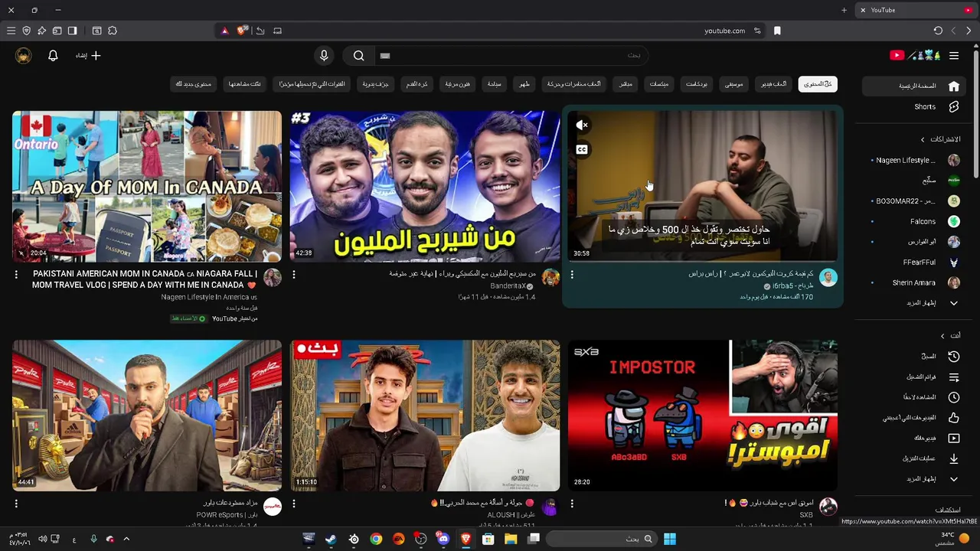Click the Create plus button
This screenshot has width=980, height=551.
pos(88,55)
